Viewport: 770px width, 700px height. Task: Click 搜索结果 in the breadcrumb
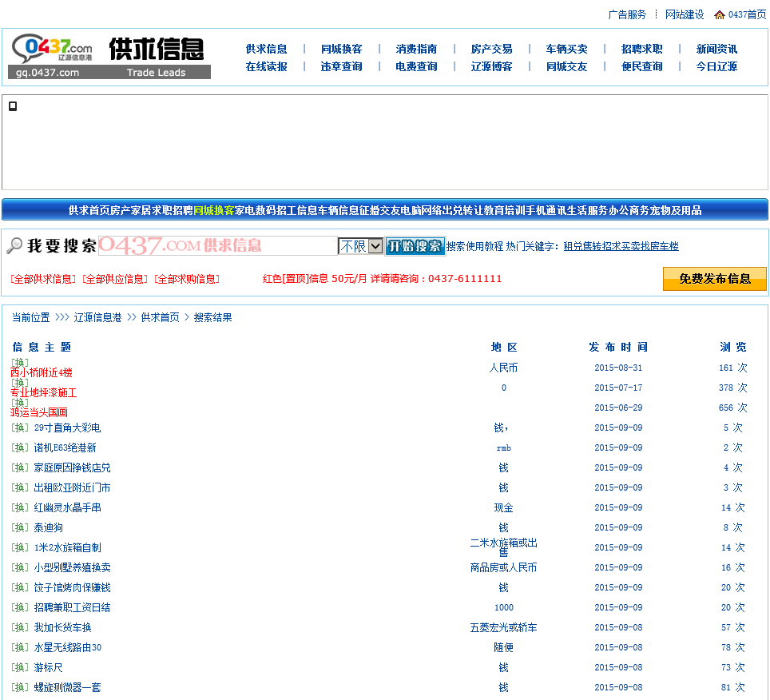point(213,317)
